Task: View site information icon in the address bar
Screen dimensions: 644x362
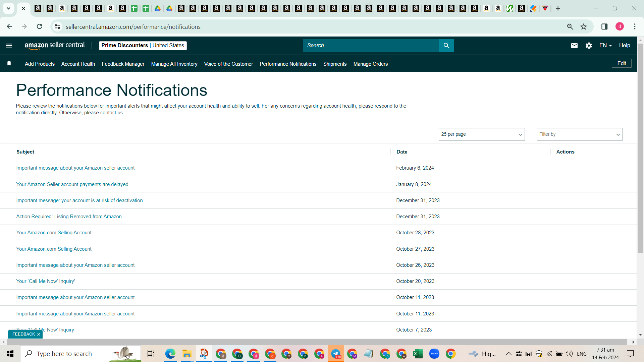Action: coord(58,26)
